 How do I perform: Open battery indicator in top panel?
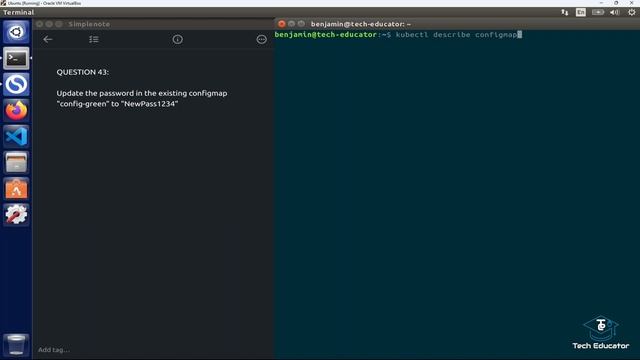pyautogui.click(x=598, y=12)
